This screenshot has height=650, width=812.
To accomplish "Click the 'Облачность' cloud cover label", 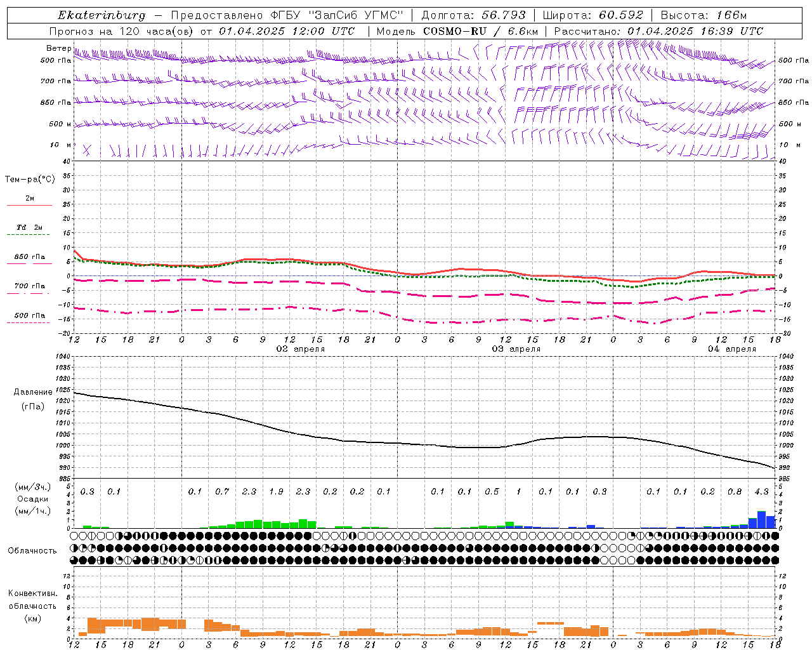I will (x=32, y=550).
